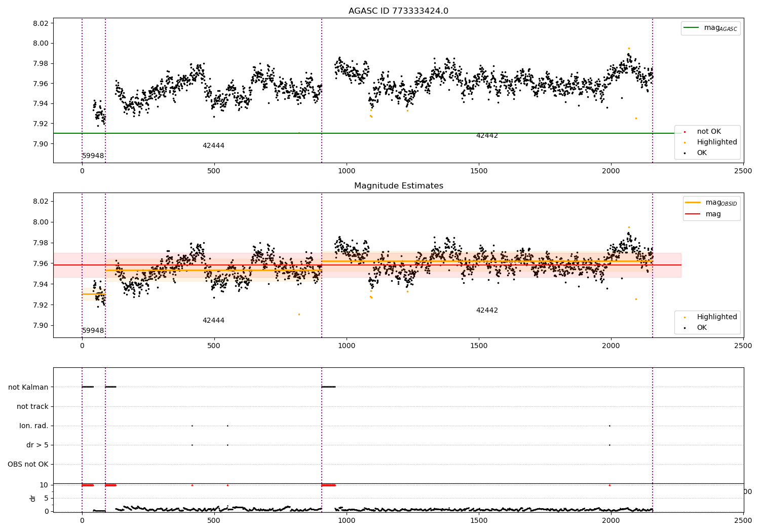760x532 pixels.
Task: Click the orange 'Highlighted' legend marker in top plot
Action: coord(685,142)
